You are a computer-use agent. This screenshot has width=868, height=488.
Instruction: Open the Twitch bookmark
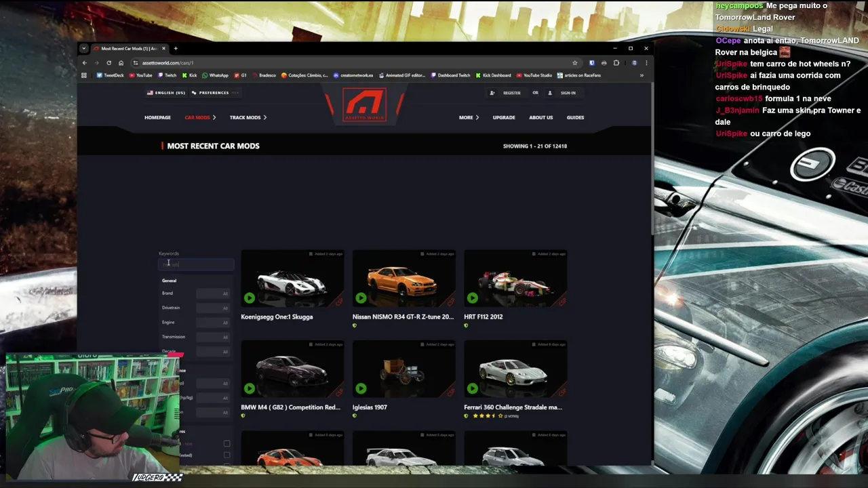pos(167,75)
